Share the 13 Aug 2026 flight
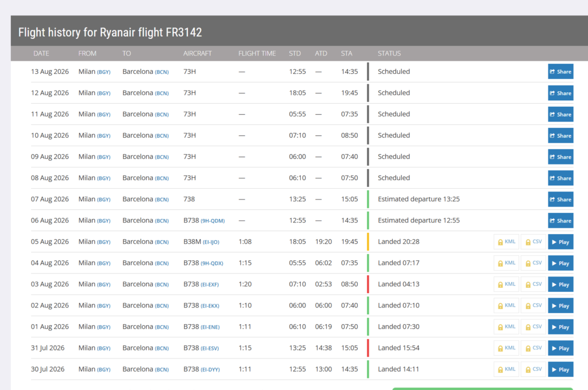This screenshot has width=588, height=390. (560, 72)
